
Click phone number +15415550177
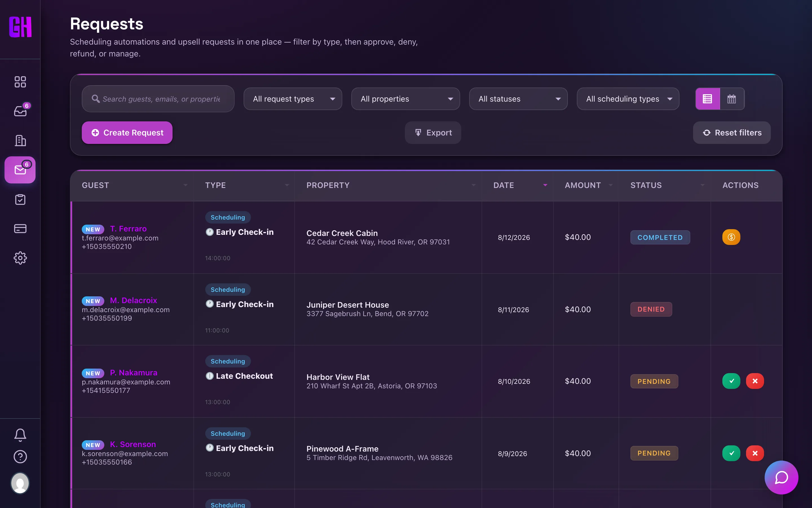coord(106,390)
